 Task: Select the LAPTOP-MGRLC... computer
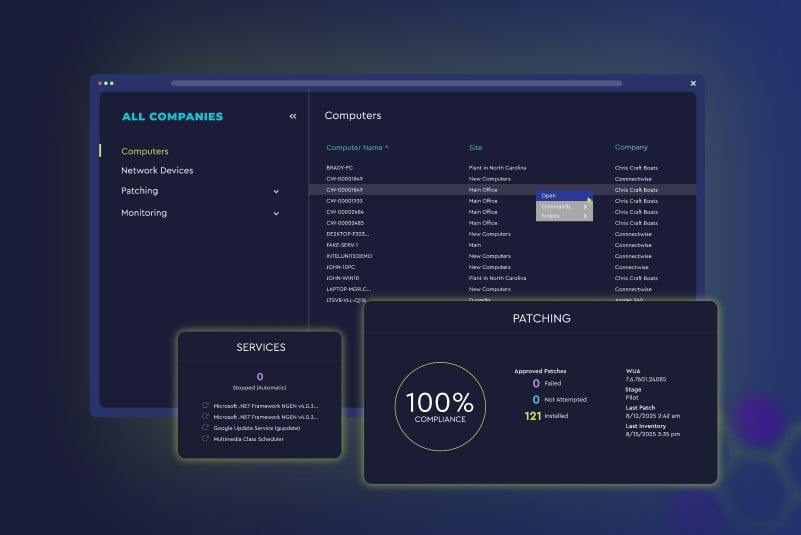[348, 289]
